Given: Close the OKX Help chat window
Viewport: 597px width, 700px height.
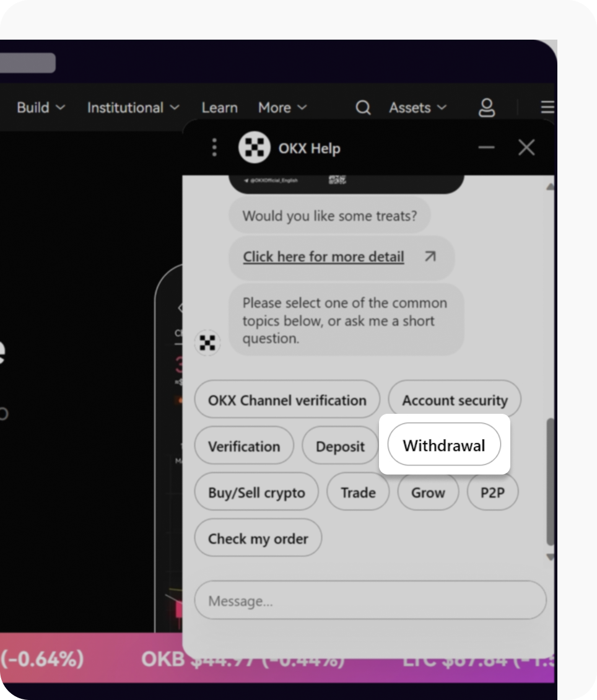Looking at the screenshot, I should (x=526, y=147).
